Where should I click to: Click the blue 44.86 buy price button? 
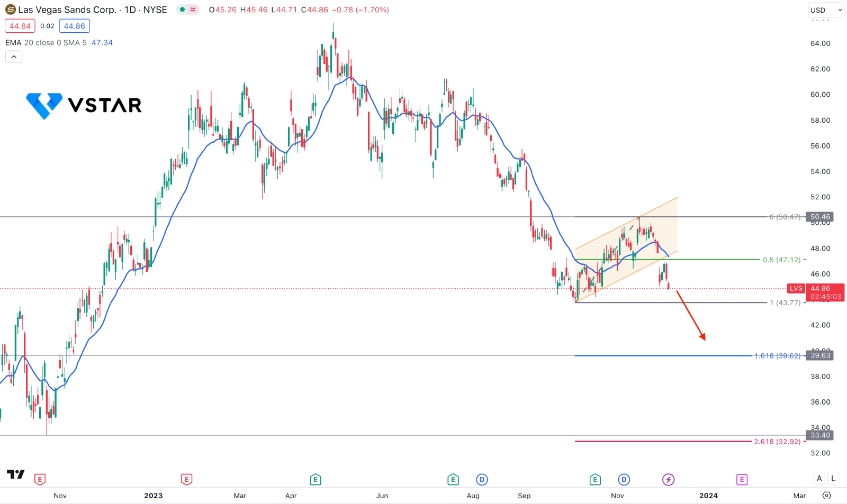(x=74, y=26)
